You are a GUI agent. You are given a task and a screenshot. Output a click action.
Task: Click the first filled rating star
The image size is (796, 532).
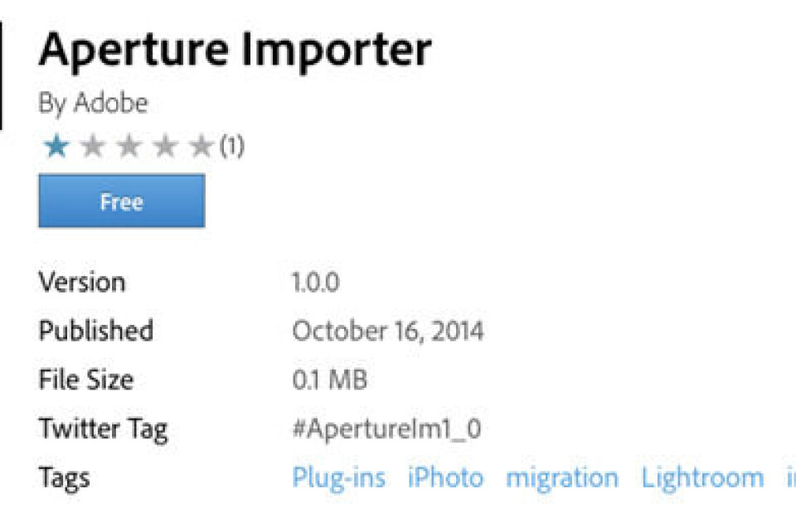pyautogui.click(x=56, y=148)
